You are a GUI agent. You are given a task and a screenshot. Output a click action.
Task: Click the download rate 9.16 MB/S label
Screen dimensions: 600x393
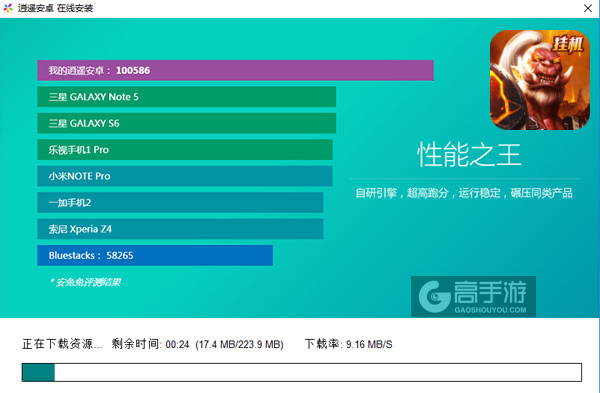point(348,344)
